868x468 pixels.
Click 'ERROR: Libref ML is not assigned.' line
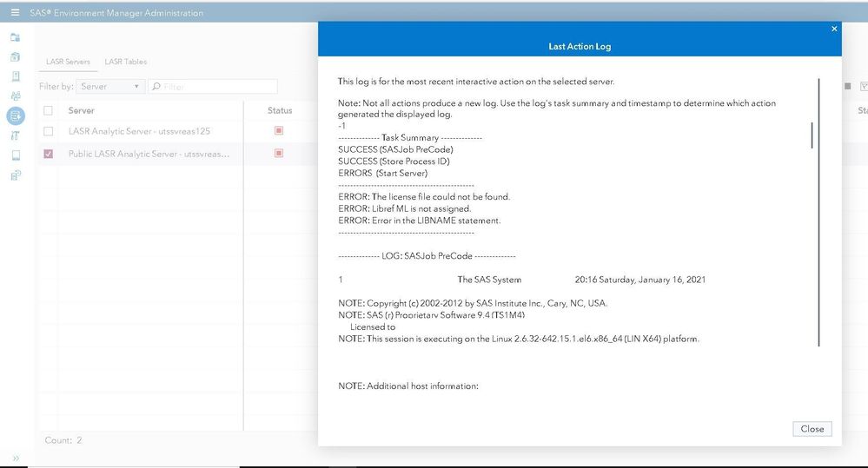405,208
